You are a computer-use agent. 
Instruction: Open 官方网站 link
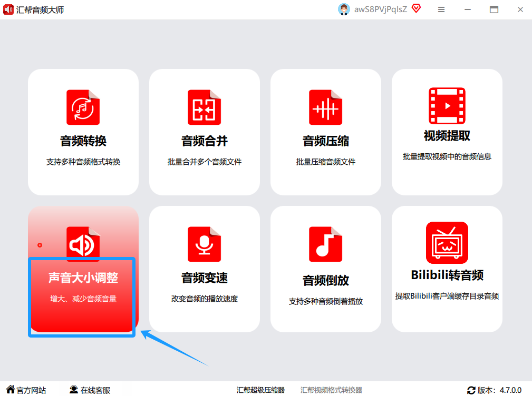click(31, 390)
